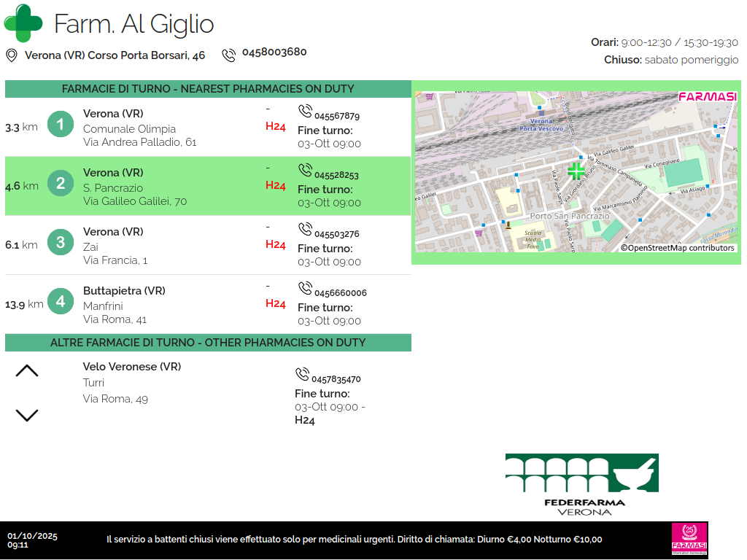747x560 pixels.
Task: Select number 1 circle badge
Action: point(61,125)
